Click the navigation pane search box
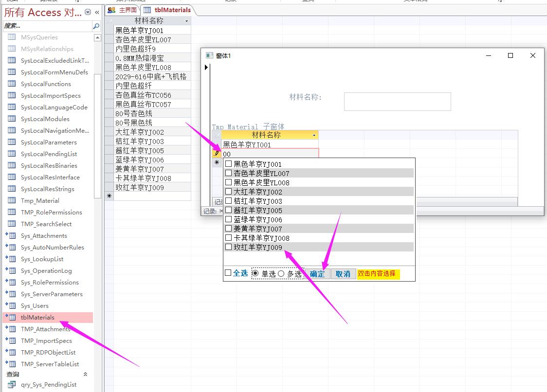 tap(47, 26)
